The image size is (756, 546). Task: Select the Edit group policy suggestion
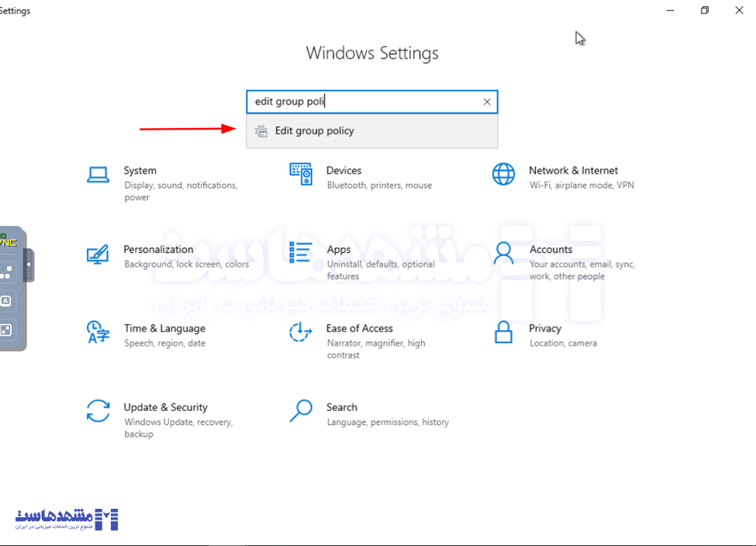314,131
